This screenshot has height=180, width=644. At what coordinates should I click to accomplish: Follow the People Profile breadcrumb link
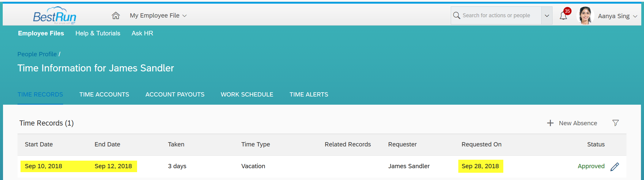(x=37, y=54)
